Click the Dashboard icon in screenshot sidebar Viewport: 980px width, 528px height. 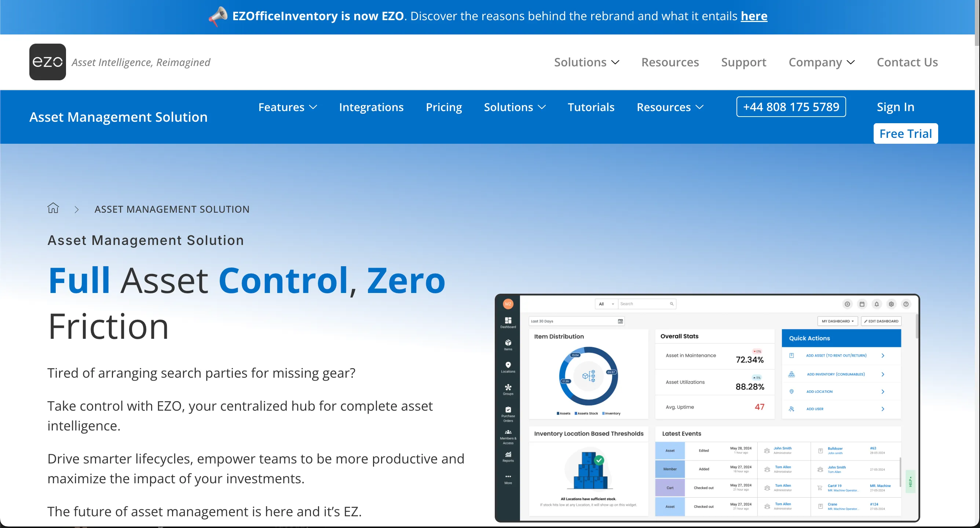508,320
